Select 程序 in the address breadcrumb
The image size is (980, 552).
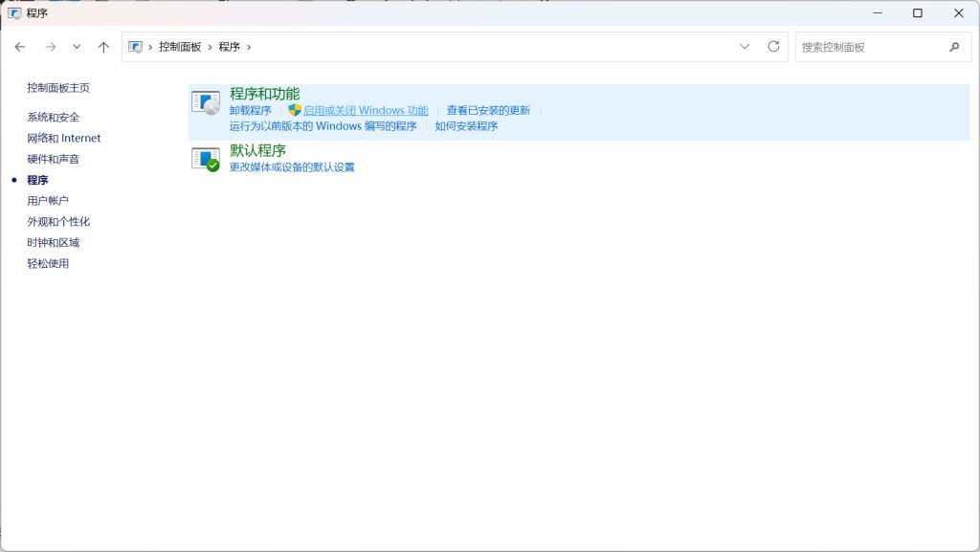[229, 47]
